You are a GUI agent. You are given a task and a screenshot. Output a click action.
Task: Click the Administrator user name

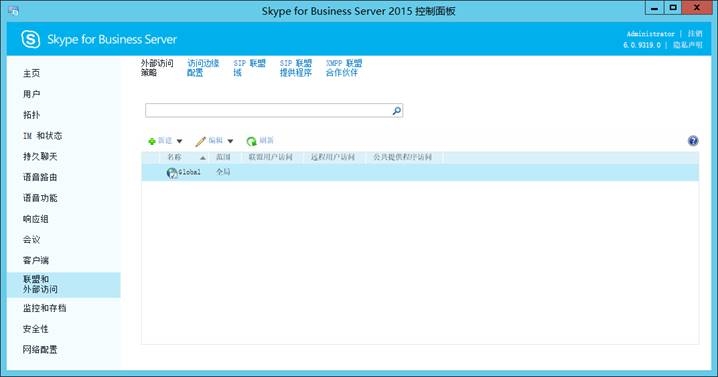(651, 34)
